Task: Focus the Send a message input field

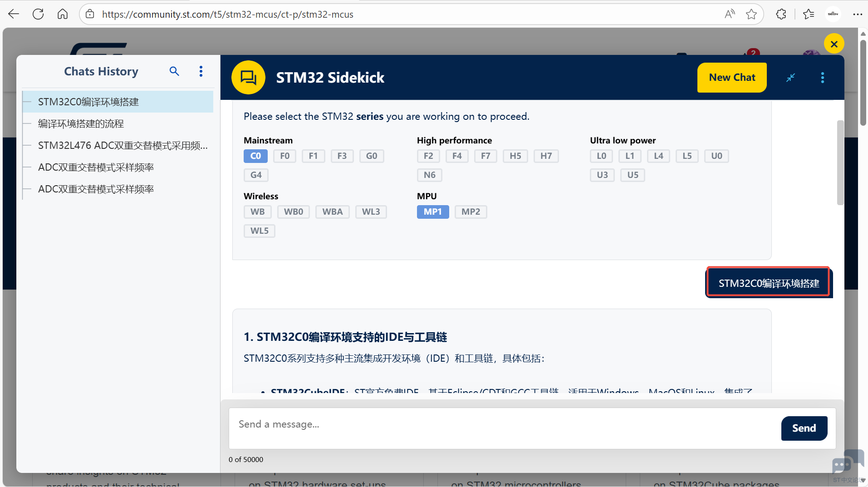Action: point(504,424)
